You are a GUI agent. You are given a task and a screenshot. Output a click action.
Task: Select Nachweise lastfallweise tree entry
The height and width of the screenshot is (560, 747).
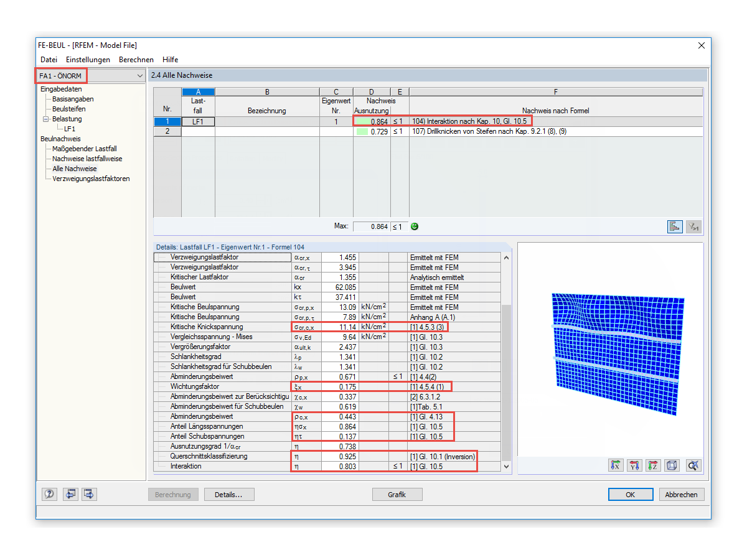coord(87,159)
